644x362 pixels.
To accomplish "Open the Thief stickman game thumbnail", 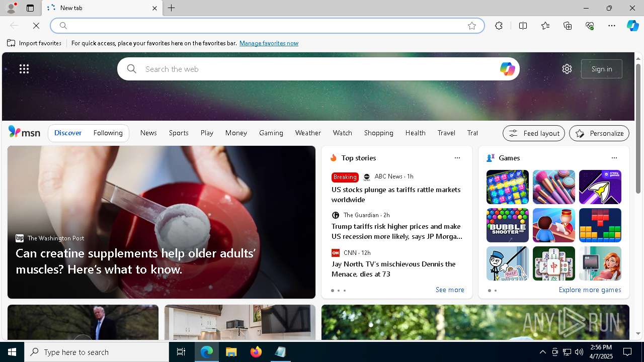I will click(507, 263).
